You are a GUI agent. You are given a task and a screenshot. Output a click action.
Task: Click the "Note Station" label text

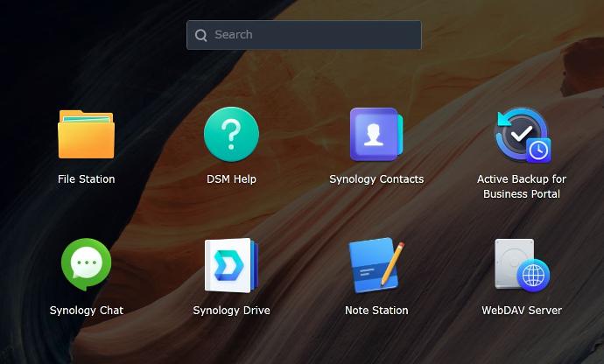click(x=376, y=311)
